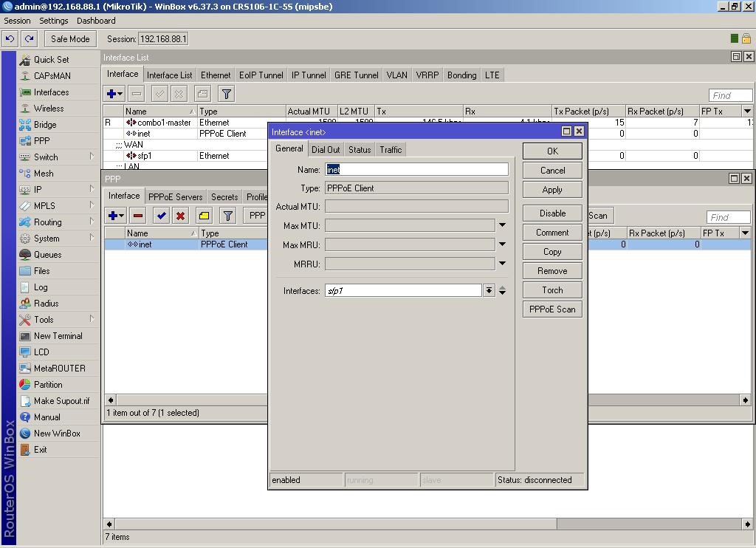This screenshot has height=548, width=756.
Task: Click the Undo arrow icon in toolbar
Action: coord(10,39)
